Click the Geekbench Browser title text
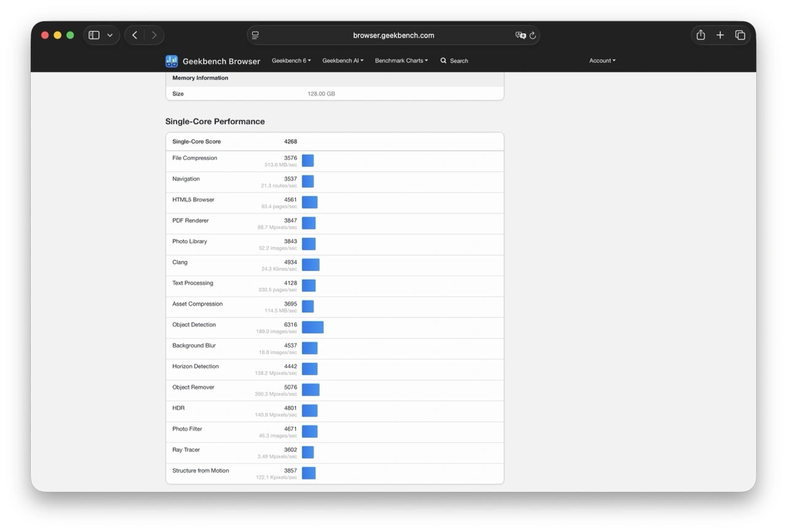This screenshot has height=532, width=787. pos(221,61)
